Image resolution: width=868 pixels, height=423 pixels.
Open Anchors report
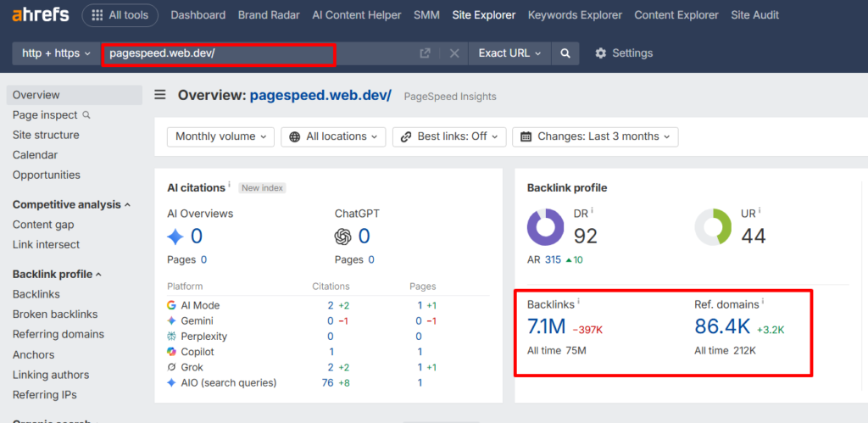pyautogui.click(x=33, y=354)
